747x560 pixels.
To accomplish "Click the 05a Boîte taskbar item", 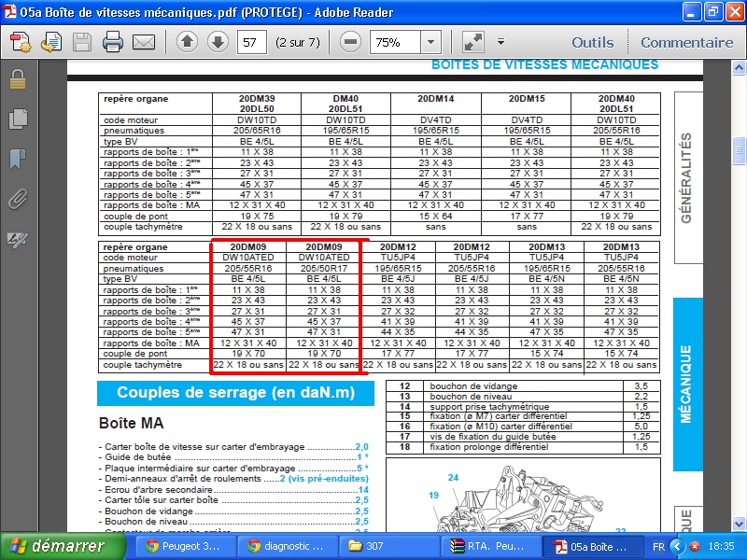I will click(591, 546).
